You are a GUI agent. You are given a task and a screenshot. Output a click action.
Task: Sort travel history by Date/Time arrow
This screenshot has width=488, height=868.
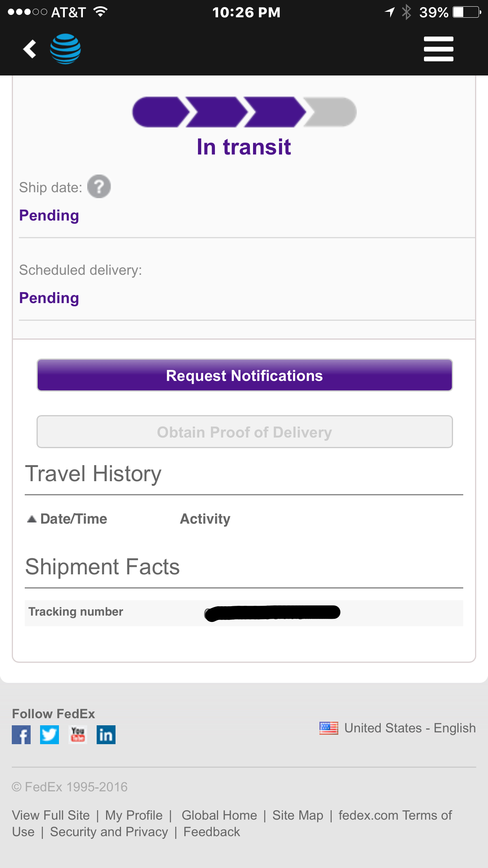pos(32,519)
